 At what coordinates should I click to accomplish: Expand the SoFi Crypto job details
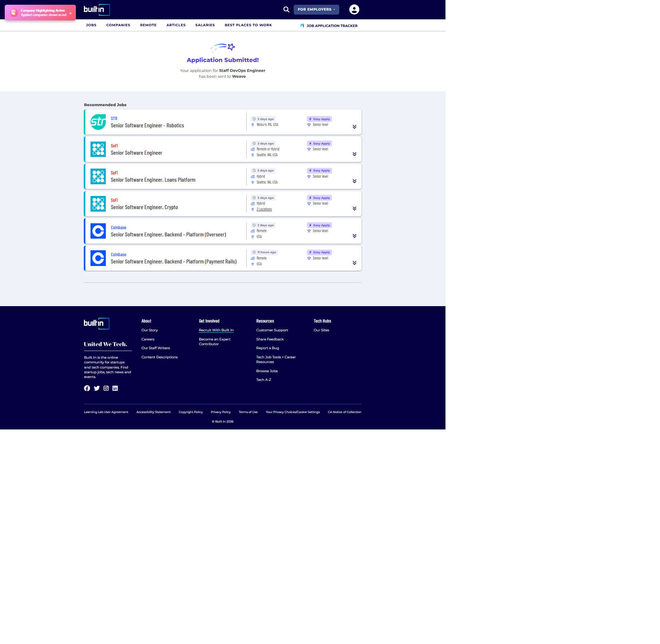(354, 208)
